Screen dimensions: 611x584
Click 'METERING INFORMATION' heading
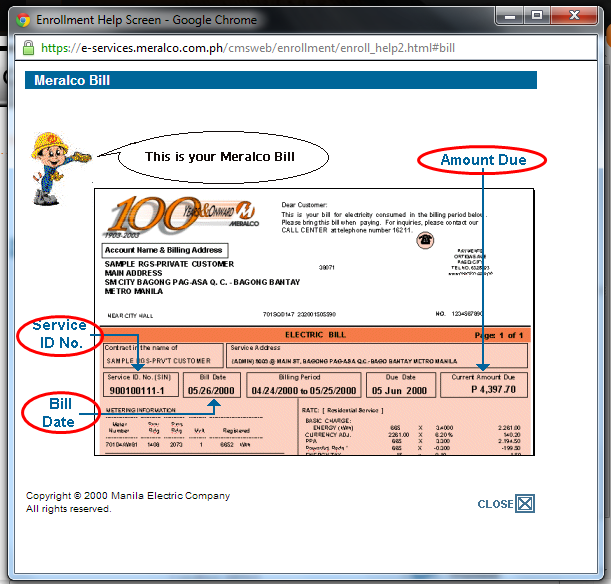pyautogui.click(x=141, y=410)
